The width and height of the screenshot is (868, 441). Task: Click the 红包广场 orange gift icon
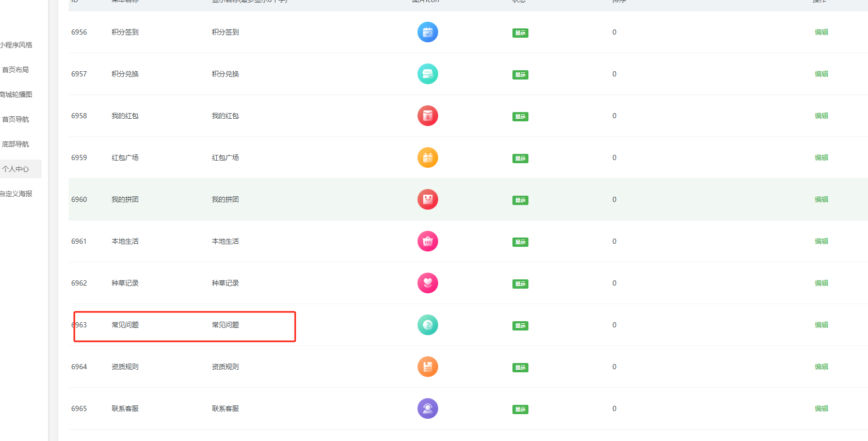coord(427,157)
